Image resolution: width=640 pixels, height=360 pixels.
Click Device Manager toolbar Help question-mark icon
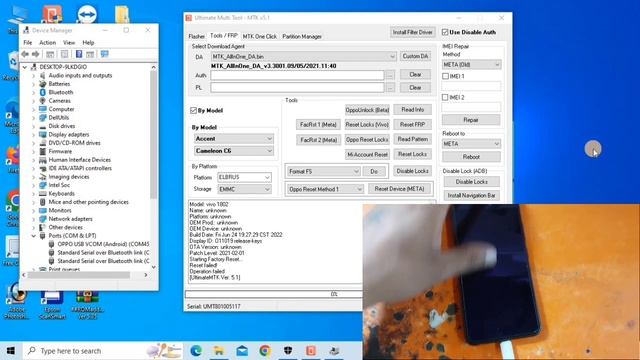point(79,54)
